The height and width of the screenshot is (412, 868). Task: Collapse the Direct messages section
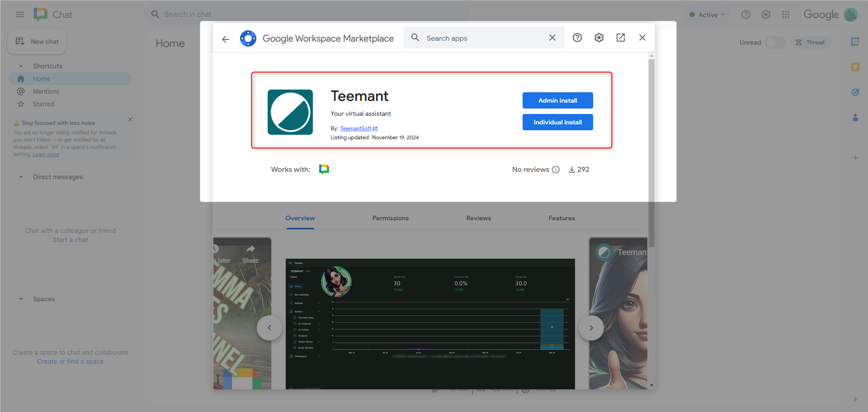[21, 177]
